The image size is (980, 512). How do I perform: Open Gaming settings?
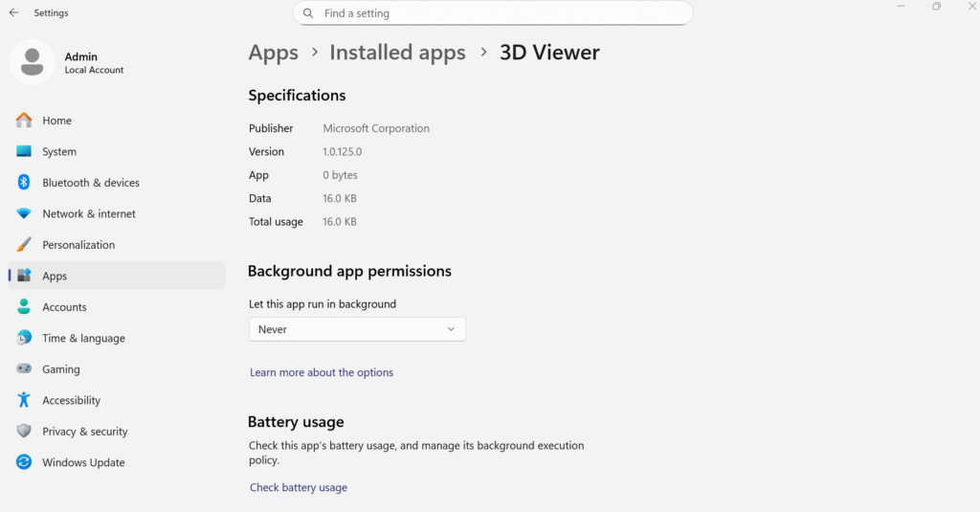coord(117,368)
